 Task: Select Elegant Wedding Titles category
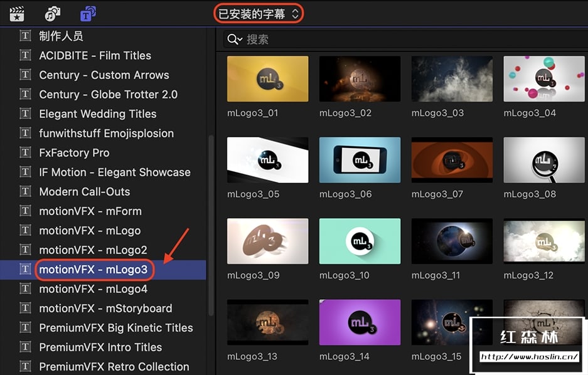click(103, 114)
